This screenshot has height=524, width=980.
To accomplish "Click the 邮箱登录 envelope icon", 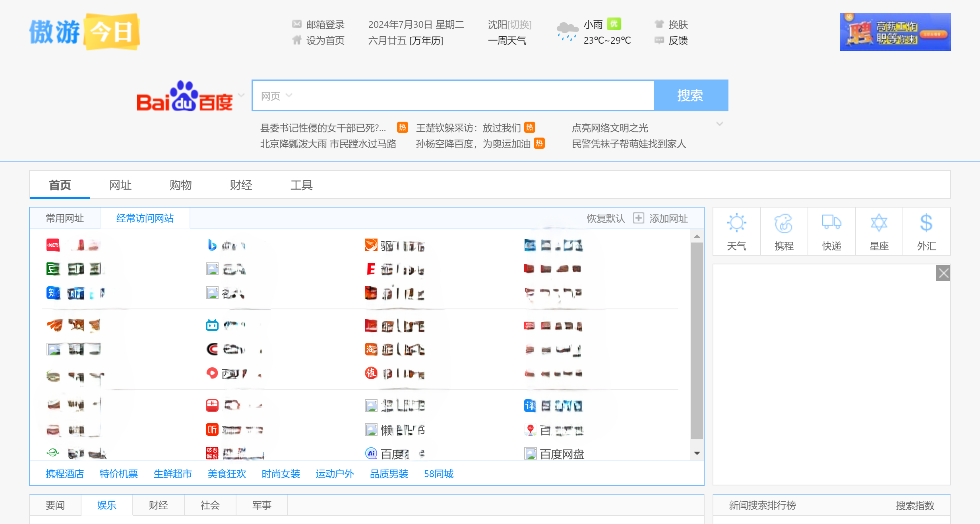I will pos(297,24).
